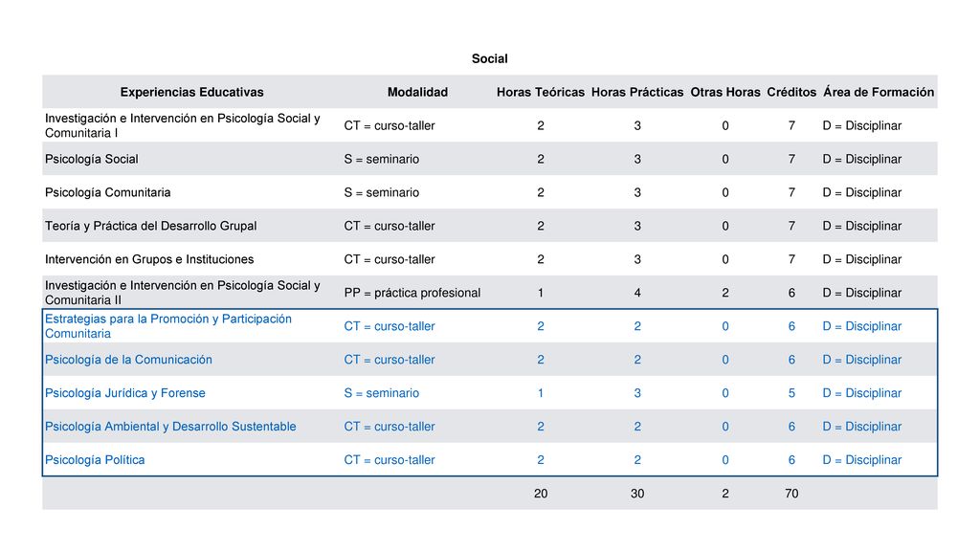Click the Experiencias Educativas column header

point(191,92)
